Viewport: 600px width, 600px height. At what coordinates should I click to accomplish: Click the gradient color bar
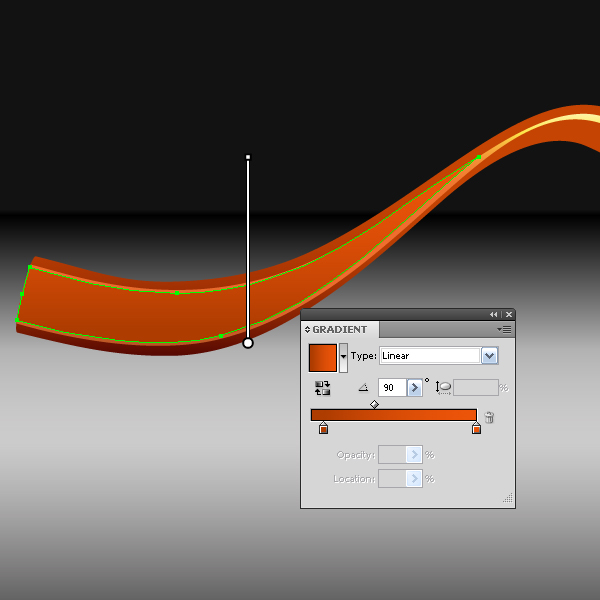click(394, 415)
